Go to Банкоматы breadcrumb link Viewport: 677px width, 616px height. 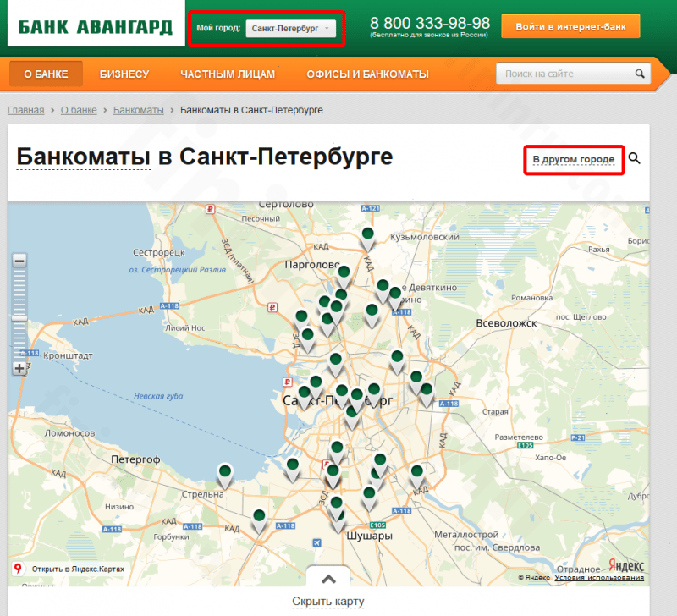pos(139,110)
